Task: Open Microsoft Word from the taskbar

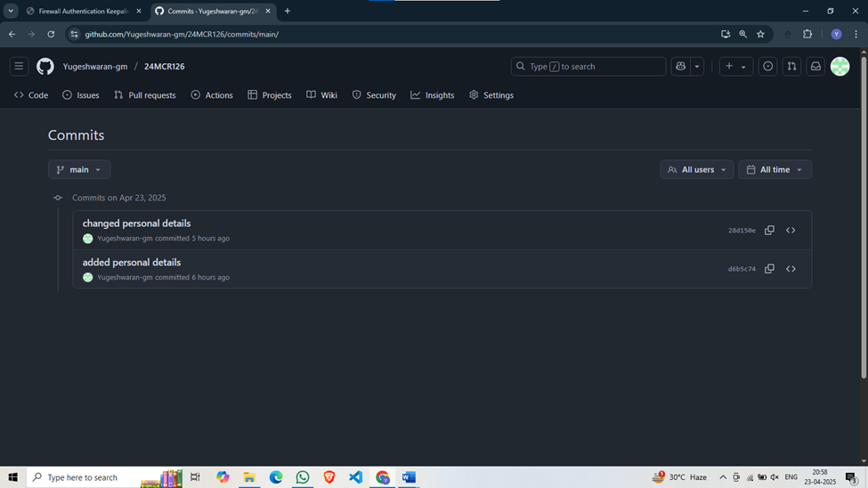Action: point(410,477)
